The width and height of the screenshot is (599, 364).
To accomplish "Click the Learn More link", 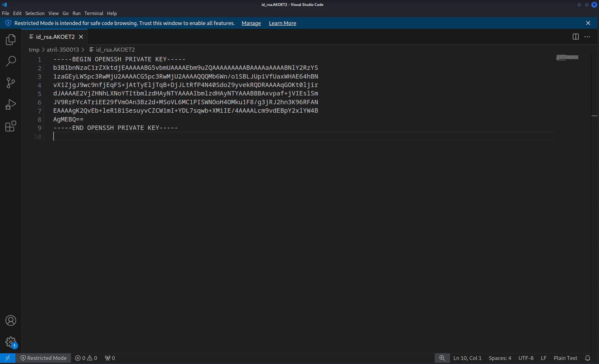I will [282, 23].
